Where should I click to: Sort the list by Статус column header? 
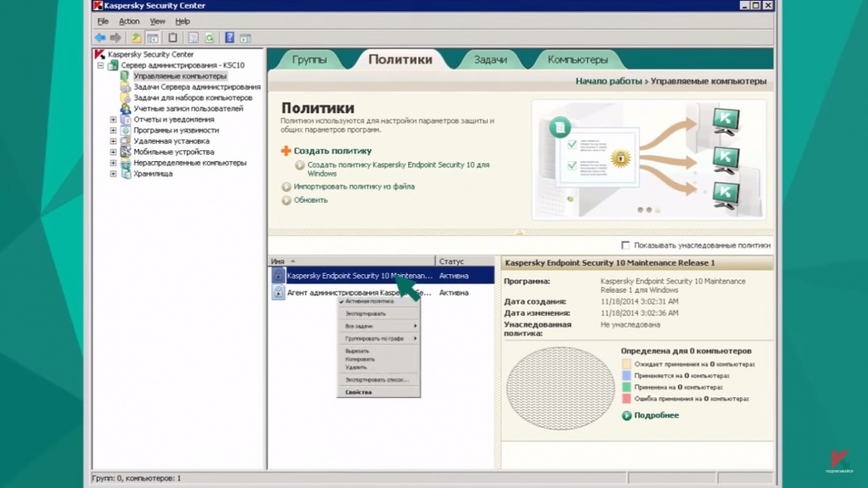pos(465,261)
